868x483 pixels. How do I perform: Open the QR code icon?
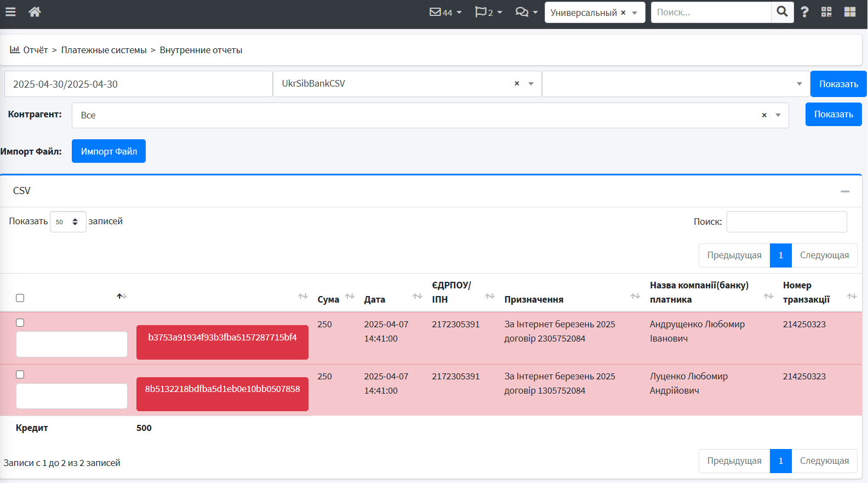[826, 12]
